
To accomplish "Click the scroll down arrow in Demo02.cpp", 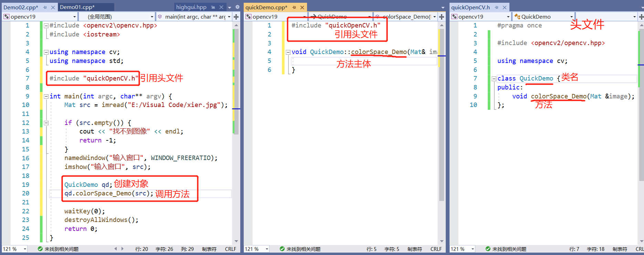I will click(x=236, y=241).
